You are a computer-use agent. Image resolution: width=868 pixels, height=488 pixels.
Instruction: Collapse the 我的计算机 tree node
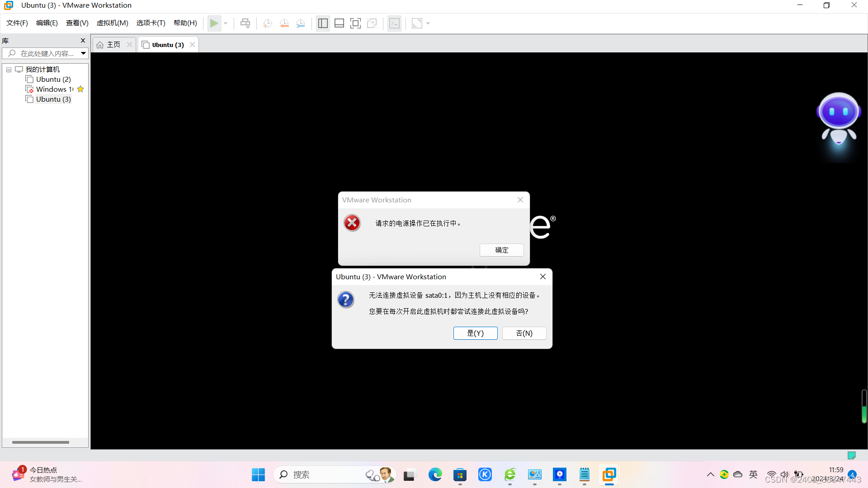point(9,70)
